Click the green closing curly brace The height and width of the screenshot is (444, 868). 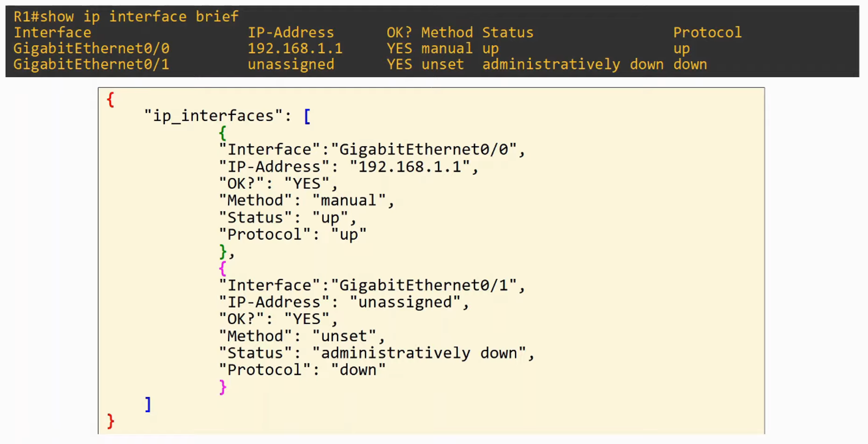[223, 251]
